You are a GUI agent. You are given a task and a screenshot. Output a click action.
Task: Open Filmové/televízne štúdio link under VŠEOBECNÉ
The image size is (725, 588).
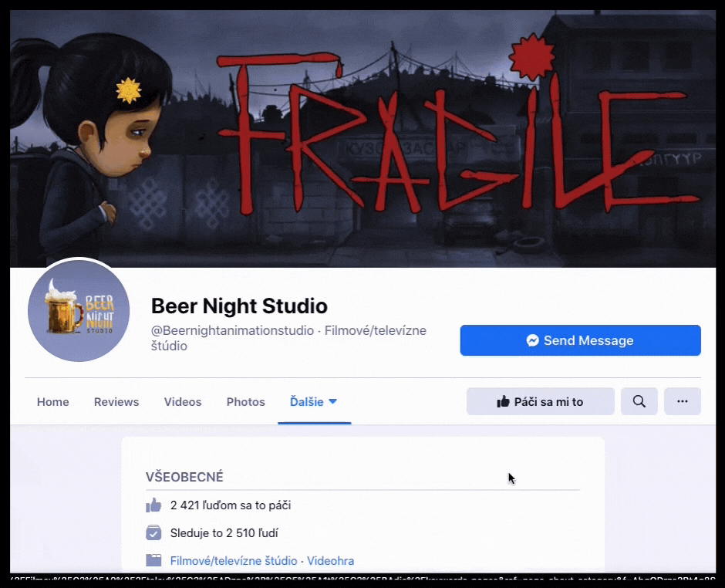(234, 561)
